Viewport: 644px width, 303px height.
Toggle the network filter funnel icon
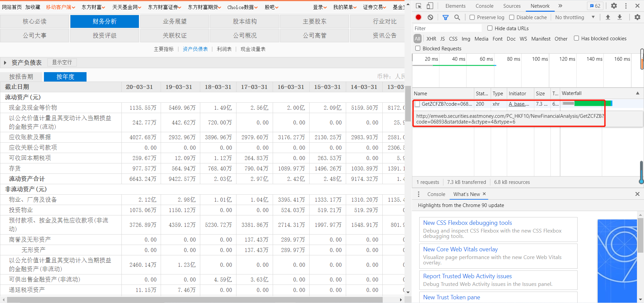click(x=445, y=17)
